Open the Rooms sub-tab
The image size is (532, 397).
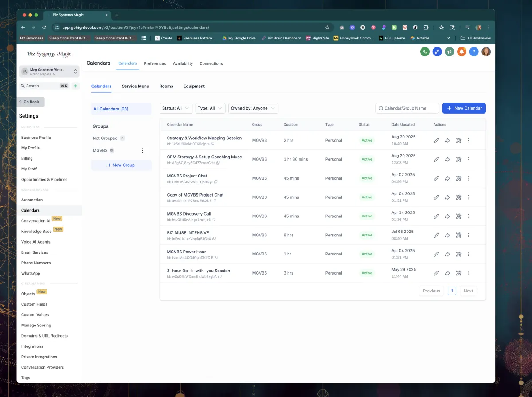pos(166,86)
